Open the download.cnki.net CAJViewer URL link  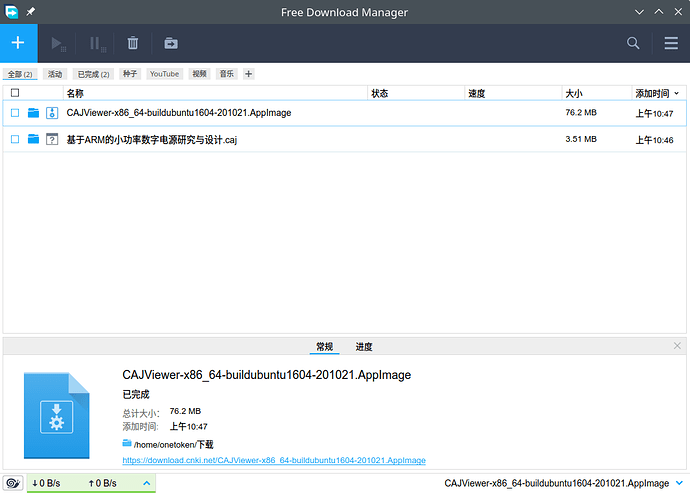pyautogui.click(x=274, y=460)
